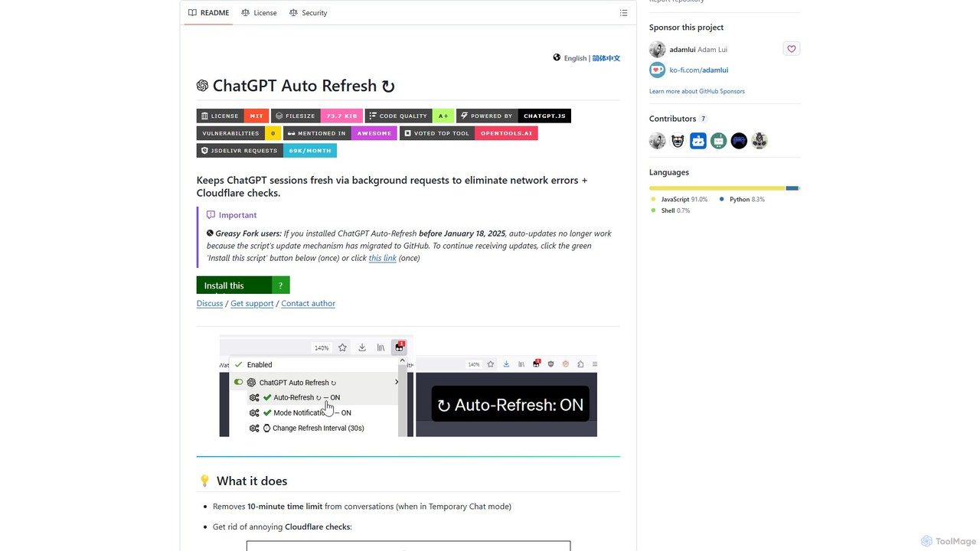Click the sponsor heart button
The height and width of the screenshot is (551, 980).
pos(792,49)
